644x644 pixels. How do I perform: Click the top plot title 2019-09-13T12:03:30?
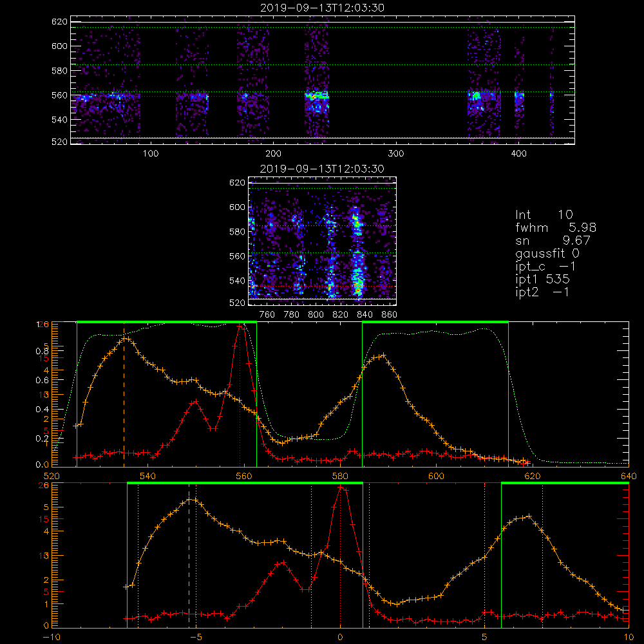point(323,8)
